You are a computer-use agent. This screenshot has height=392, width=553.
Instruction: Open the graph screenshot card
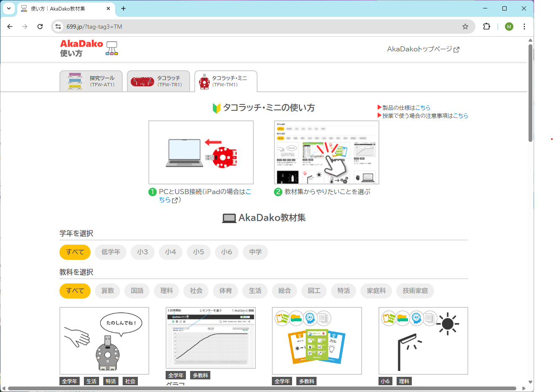(211, 338)
